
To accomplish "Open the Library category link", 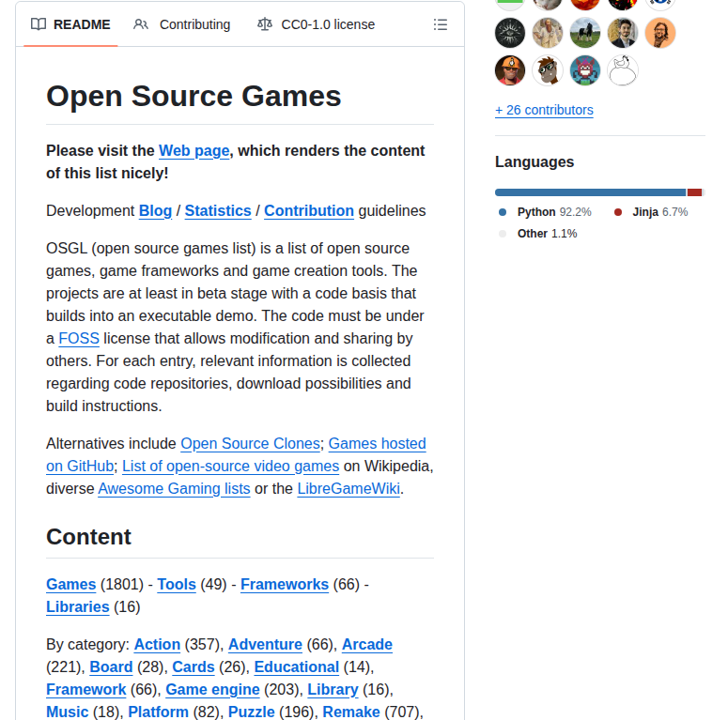I will pos(333,689).
